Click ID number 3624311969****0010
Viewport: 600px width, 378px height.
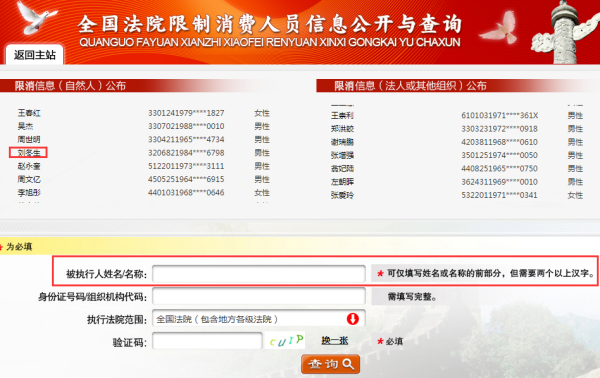pyautogui.click(x=499, y=182)
